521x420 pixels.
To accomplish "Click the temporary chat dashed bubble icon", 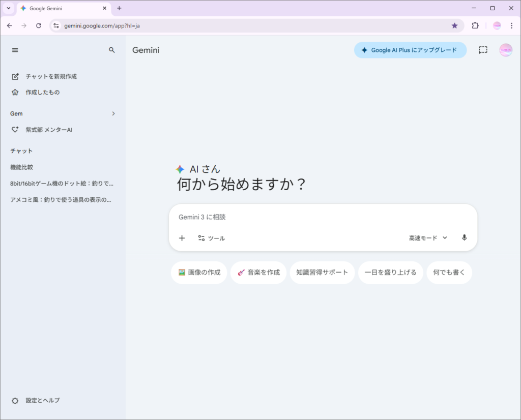I will coord(483,50).
